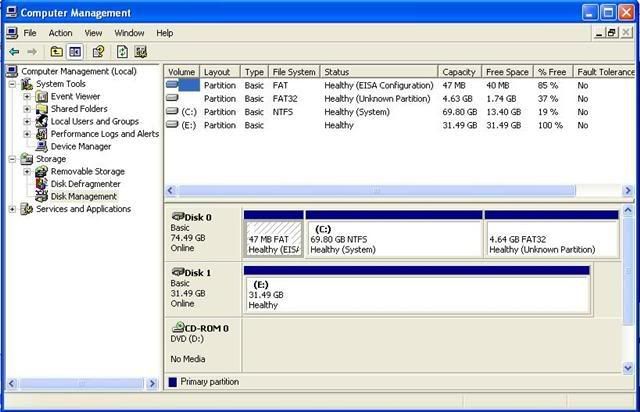The height and width of the screenshot is (412, 640).
Task: Click the Help toolbar icon
Action: [x=98, y=51]
